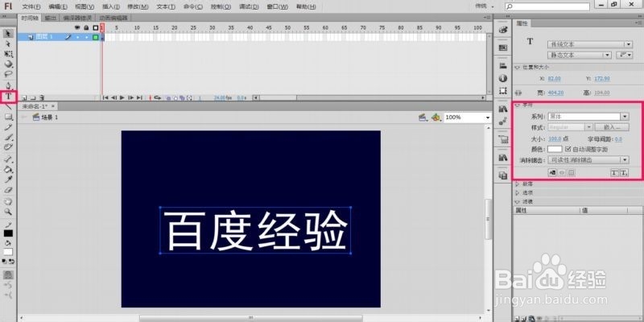Toggle the snap to objects magnet option

(x=8, y=275)
